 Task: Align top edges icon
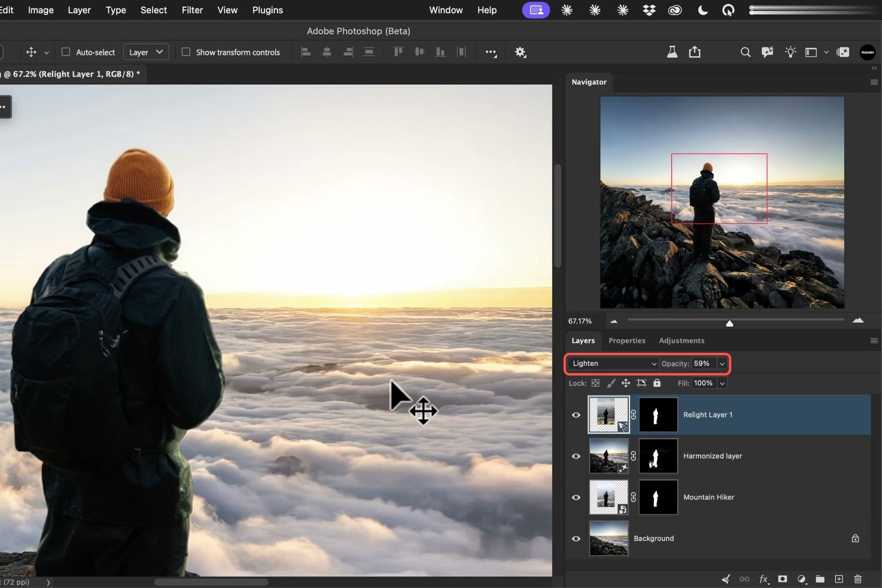pos(398,52)
